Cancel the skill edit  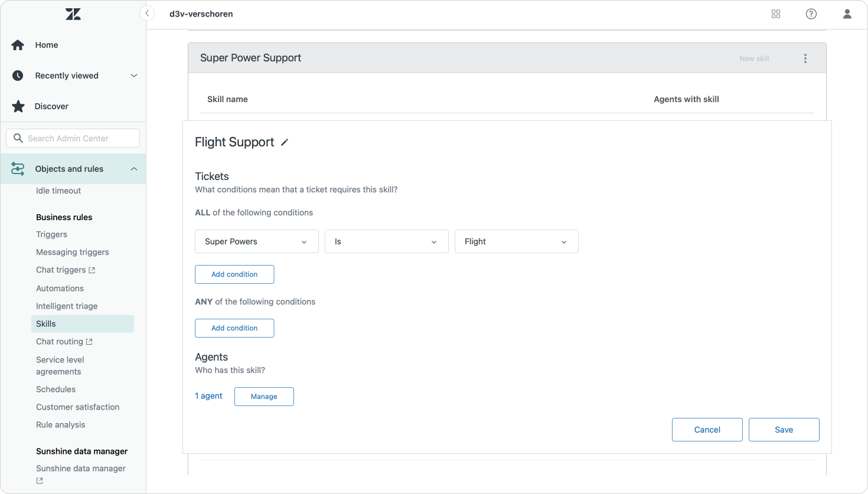pyautogui.click(x=707, y=430)
